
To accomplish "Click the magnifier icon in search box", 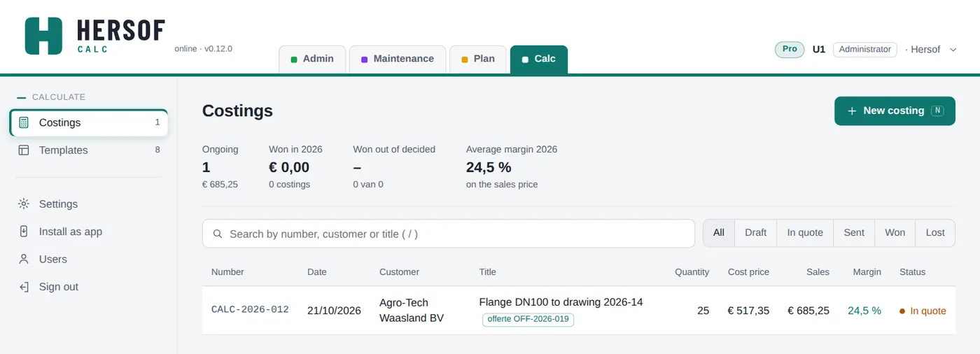I will pos(218,234).
